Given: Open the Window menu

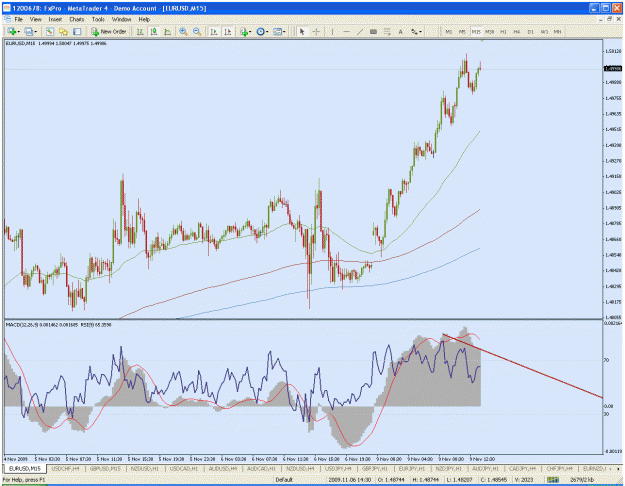Looking at the screenshot, I should pyautogui.click(x=121, y=19).
